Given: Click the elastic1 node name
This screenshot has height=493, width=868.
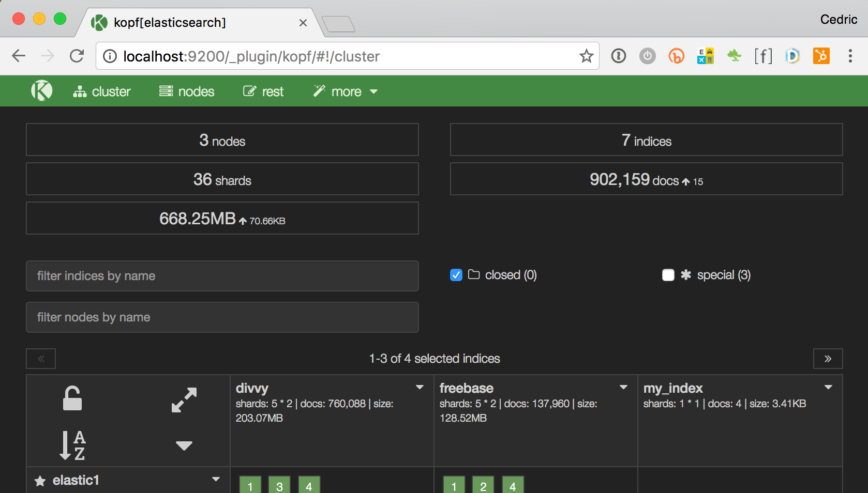Looking at the screenshot, I should 76,480.
